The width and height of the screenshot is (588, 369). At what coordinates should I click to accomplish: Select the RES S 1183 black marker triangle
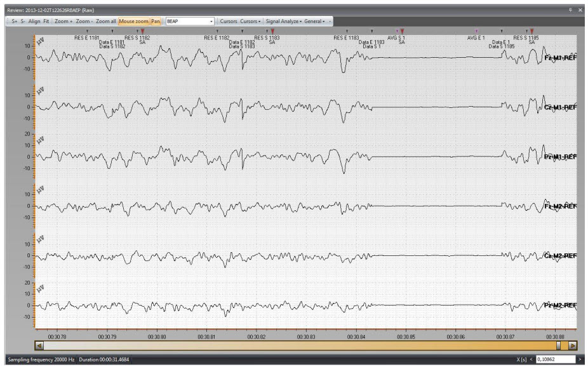(267, 32)
